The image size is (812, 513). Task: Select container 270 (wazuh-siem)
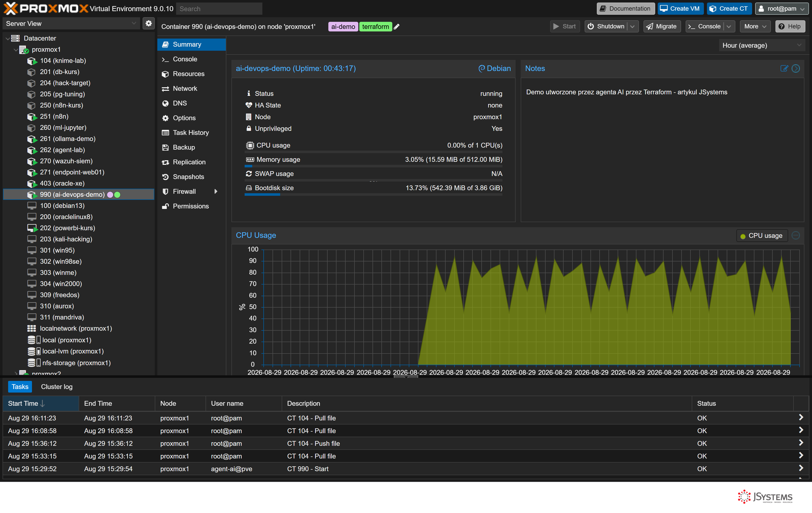pyautogui.click(x=66, y=161)
